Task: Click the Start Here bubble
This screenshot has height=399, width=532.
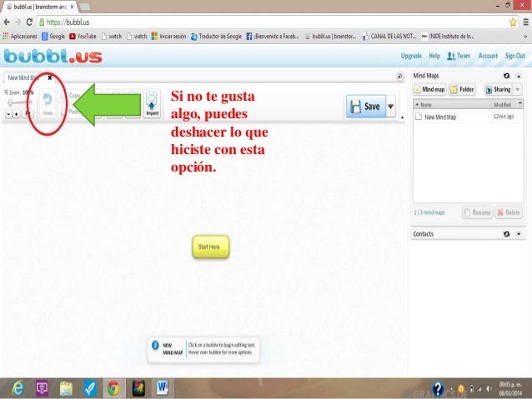Action: (x=211, y=247)
